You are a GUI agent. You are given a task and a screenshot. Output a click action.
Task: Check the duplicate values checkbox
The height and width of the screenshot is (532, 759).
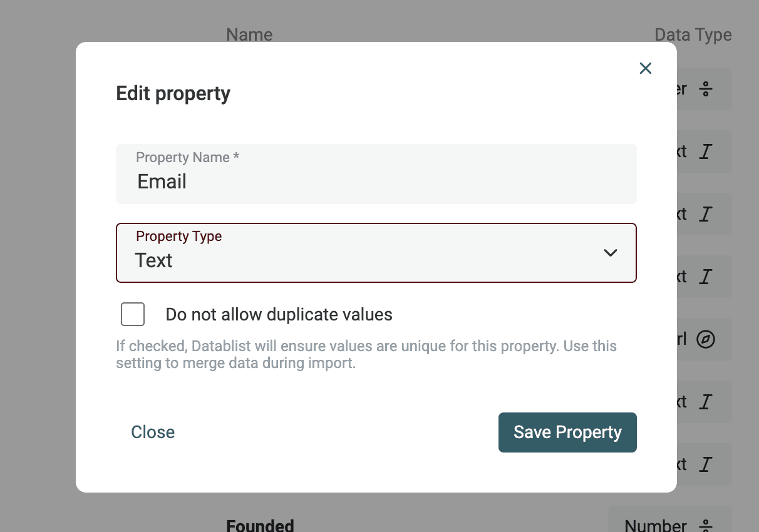(x=133, y=314)
